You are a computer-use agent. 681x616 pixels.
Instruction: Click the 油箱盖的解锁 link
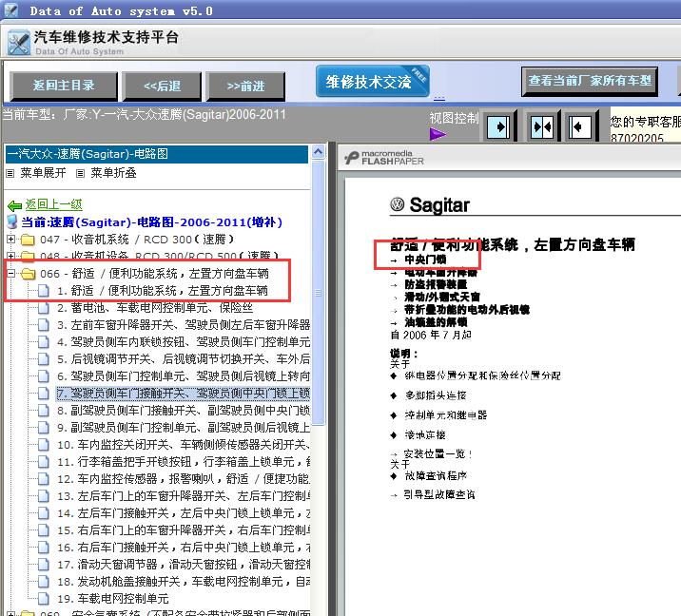[436, 322]
